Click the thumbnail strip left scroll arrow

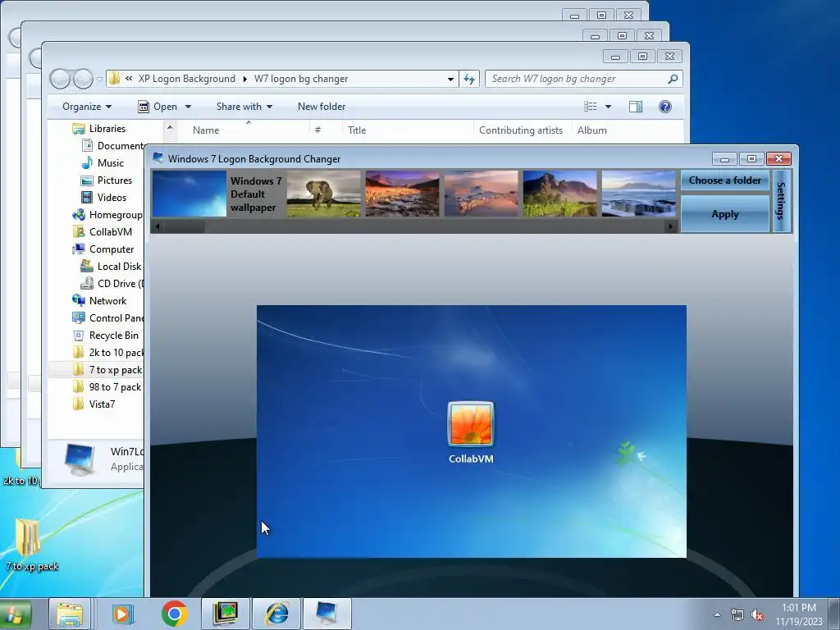pos(157,226)
